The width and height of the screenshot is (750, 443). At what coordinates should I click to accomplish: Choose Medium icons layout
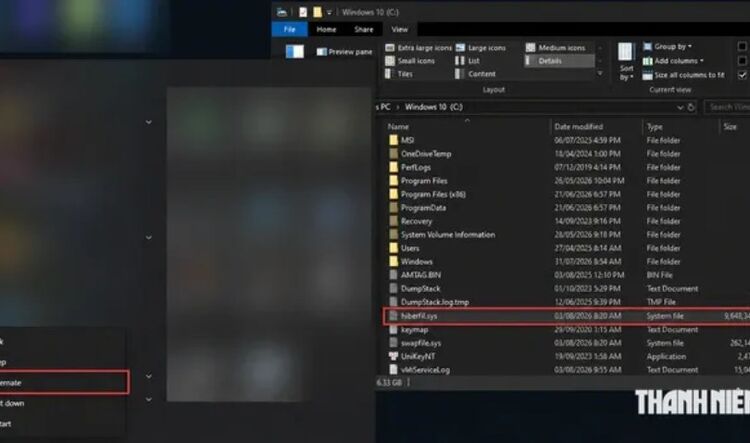(555, 48)
